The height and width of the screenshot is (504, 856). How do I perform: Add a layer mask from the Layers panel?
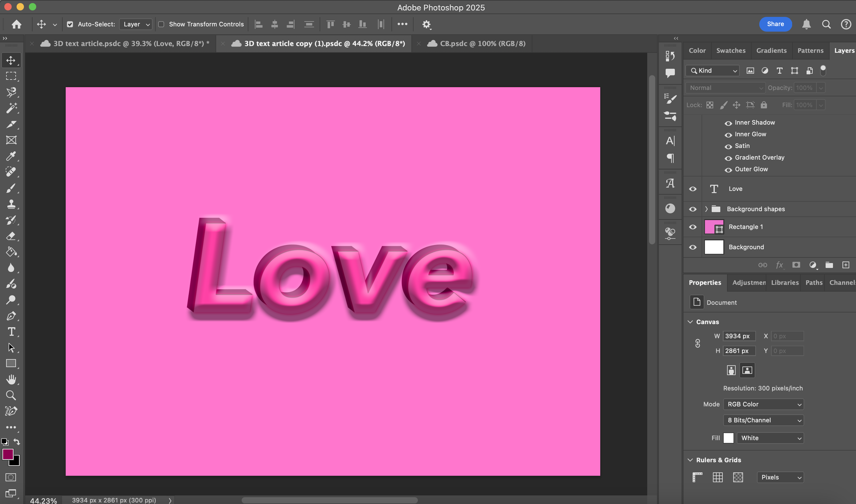point(796,265)
